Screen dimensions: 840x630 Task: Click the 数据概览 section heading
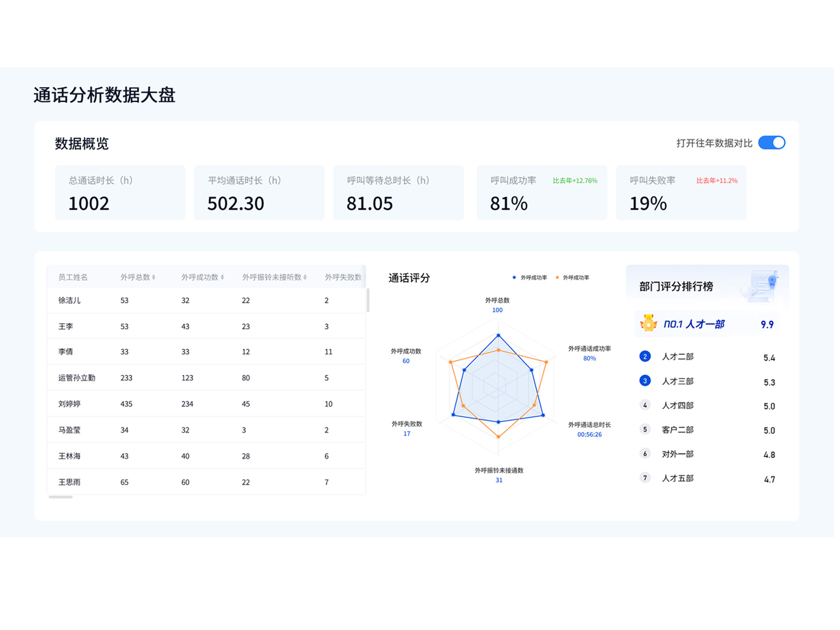[x=82, y=143]
